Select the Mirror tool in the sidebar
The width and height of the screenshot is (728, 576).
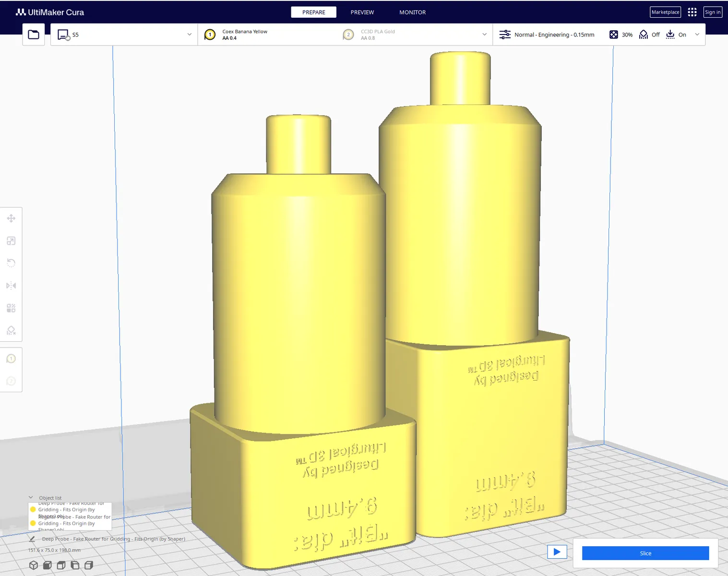pos(11,286)
